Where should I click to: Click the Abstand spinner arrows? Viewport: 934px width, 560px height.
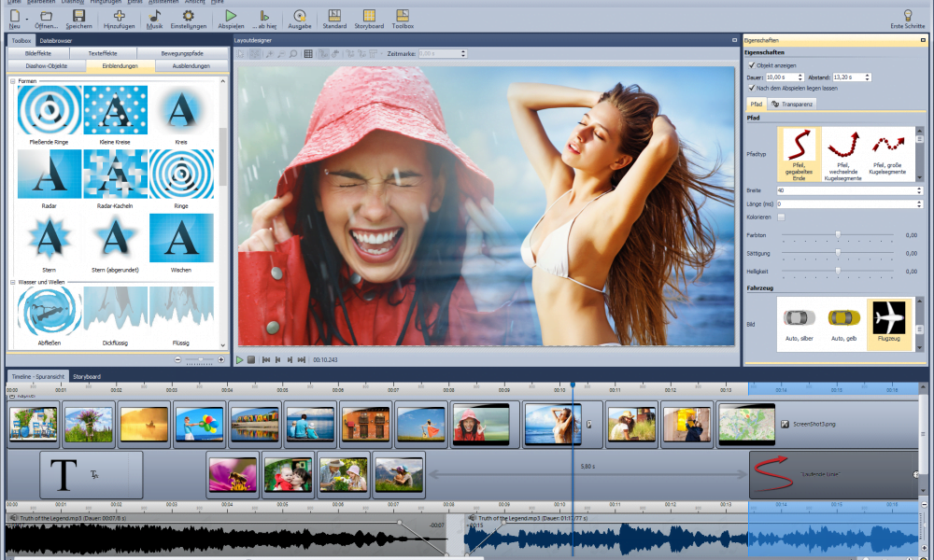(x=868, y=77)
